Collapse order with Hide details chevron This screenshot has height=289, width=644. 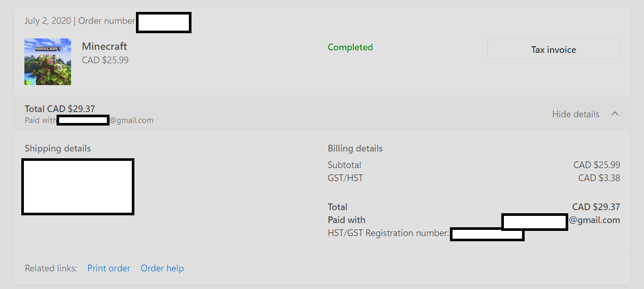(615, 114)
